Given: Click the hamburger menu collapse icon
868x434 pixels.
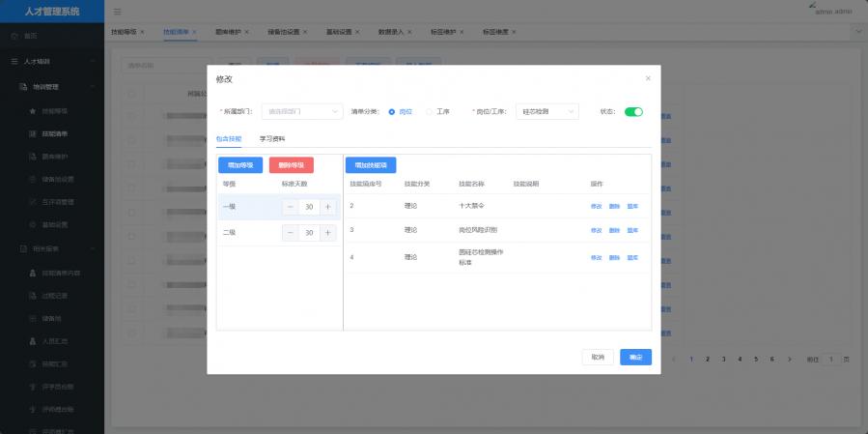Looking at the screenshot, I should pos(118,12).
